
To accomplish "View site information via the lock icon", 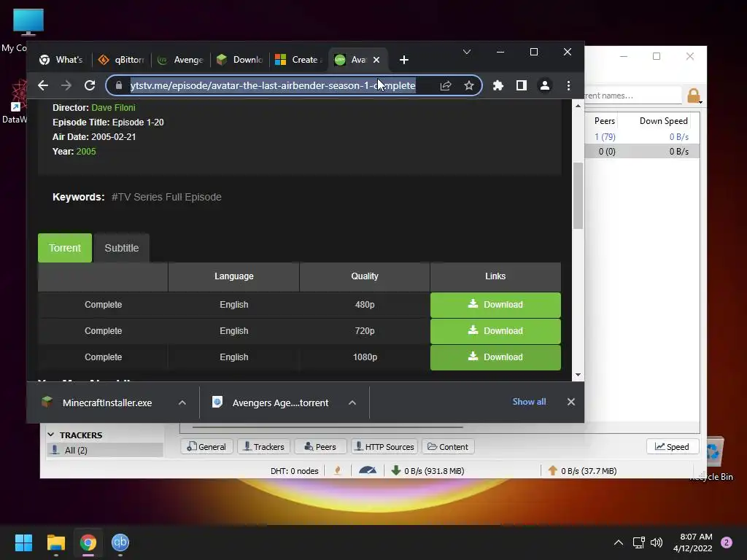I will click(119, 86).
